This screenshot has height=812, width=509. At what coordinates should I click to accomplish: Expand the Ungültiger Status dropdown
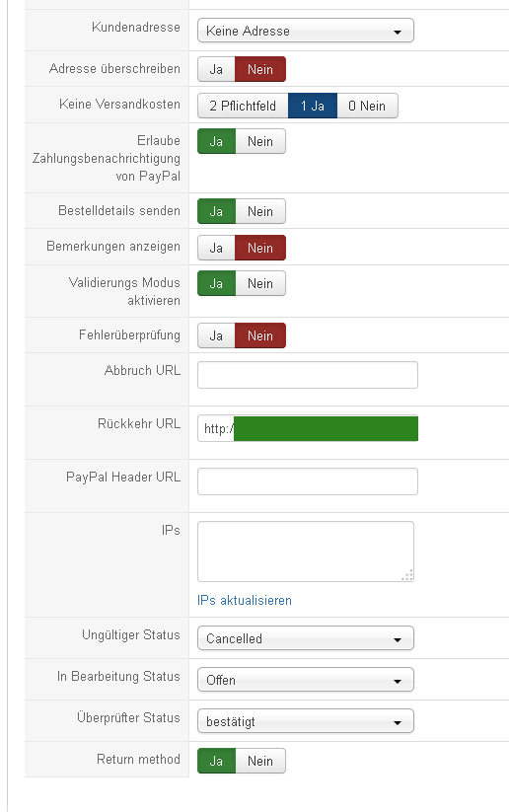306,638
